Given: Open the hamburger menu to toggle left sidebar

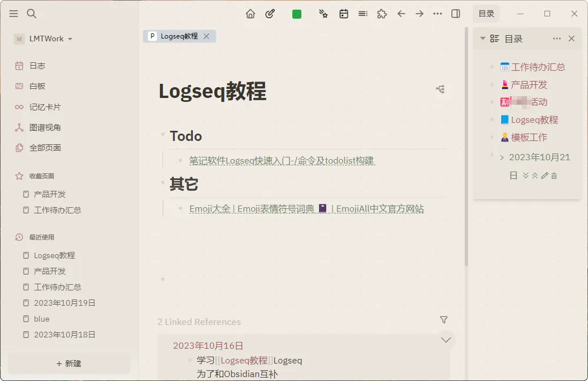Looking at the screenshot, I should pos(14,14).
